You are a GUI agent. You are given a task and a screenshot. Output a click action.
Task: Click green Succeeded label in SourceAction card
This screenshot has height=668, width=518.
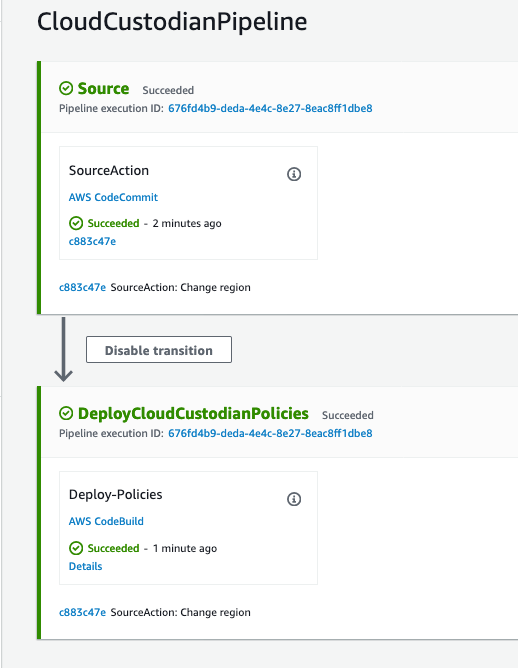113,223
